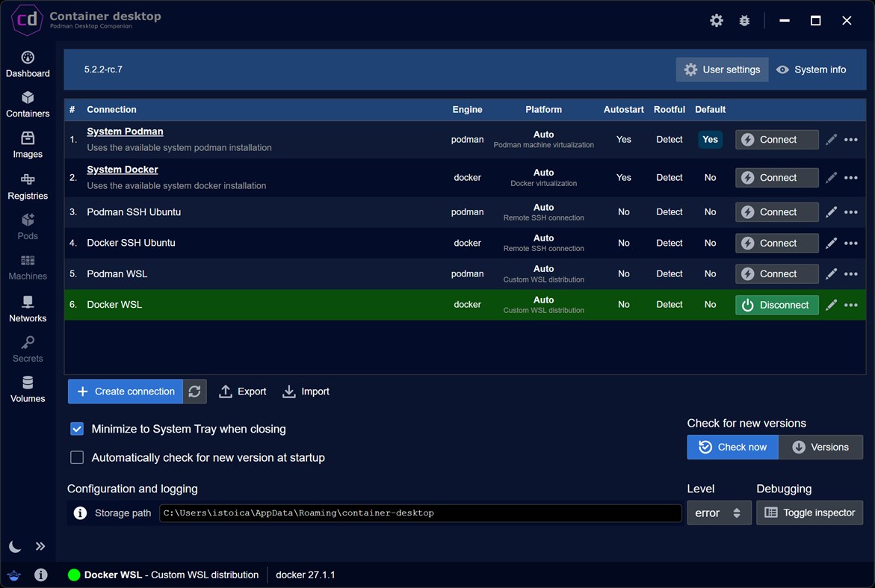
Task: Open more actions menu for System Podman
Action: tap(850, 140)
